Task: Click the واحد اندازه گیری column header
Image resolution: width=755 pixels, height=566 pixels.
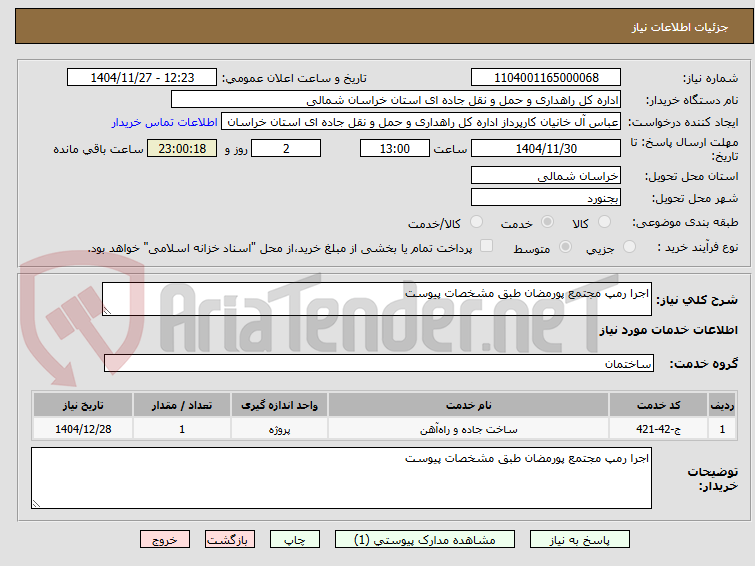Action: tap(279, 405)
